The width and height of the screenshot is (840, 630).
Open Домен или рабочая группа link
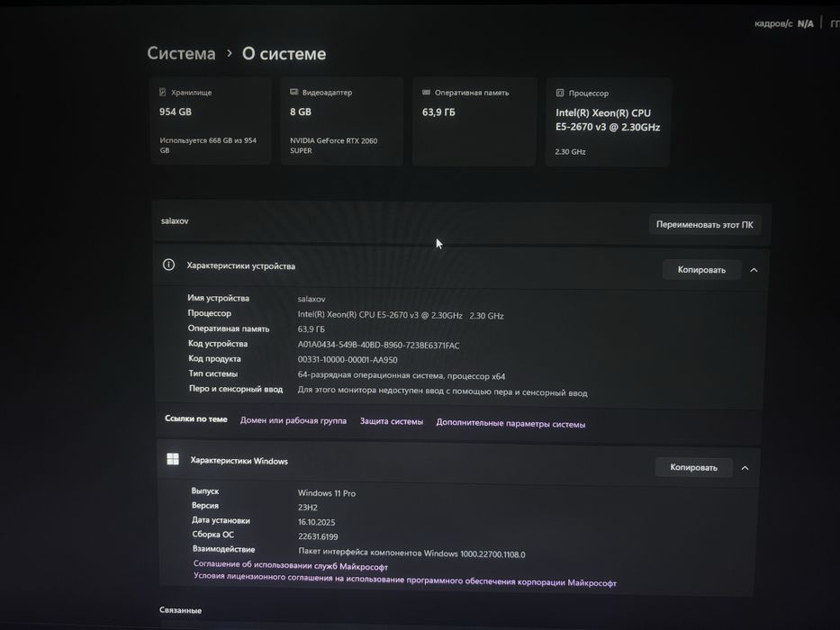[293, 421]
